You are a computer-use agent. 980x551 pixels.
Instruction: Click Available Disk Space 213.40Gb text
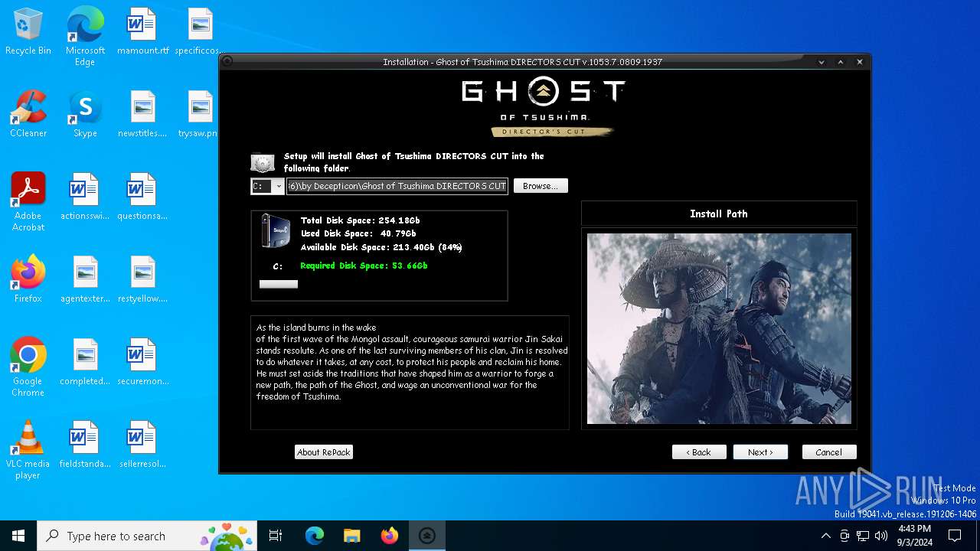[x=381, y=247]
